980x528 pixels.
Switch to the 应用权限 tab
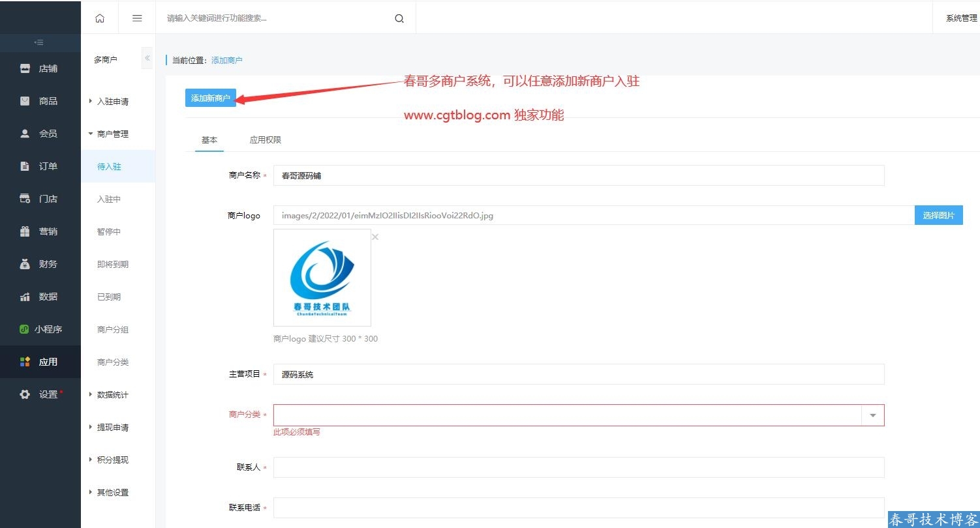point(266,140)
